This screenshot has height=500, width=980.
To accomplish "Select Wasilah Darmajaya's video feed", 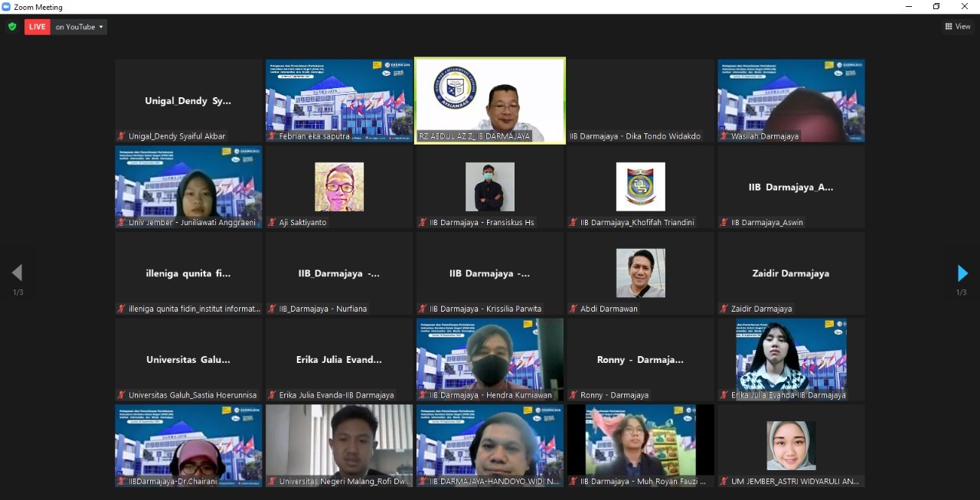I will click(x=791, y=100).
